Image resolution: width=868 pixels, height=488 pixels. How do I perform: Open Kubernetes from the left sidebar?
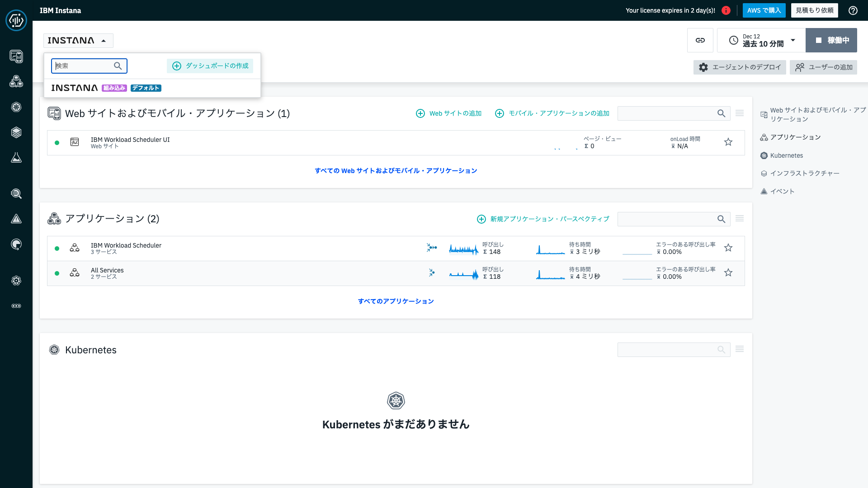coord(16,107)
